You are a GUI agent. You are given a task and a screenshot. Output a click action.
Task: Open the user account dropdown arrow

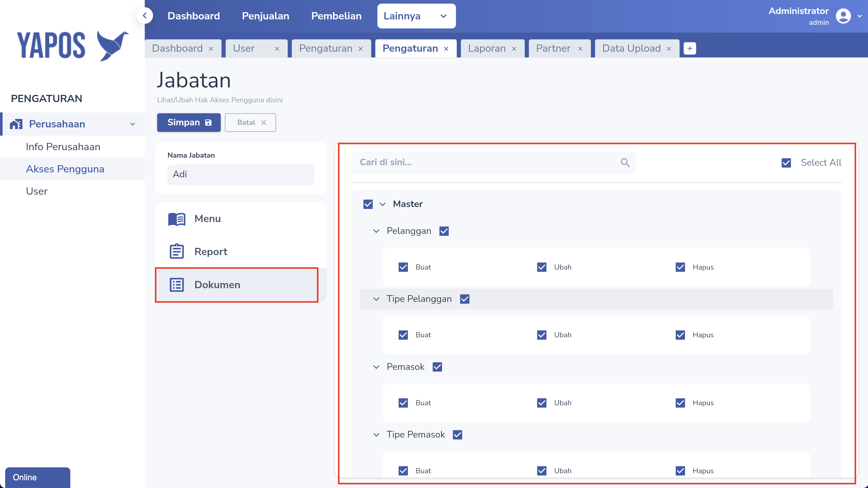pos(859,16)
